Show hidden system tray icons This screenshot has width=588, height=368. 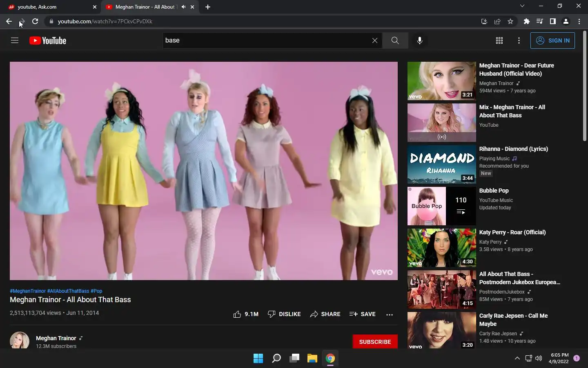tap(517, 358)
